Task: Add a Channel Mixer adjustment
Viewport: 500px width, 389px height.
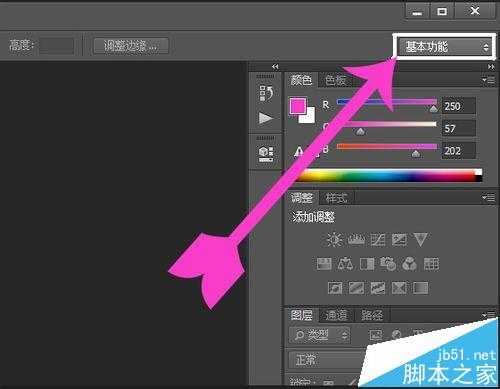Action: (409, 264)
